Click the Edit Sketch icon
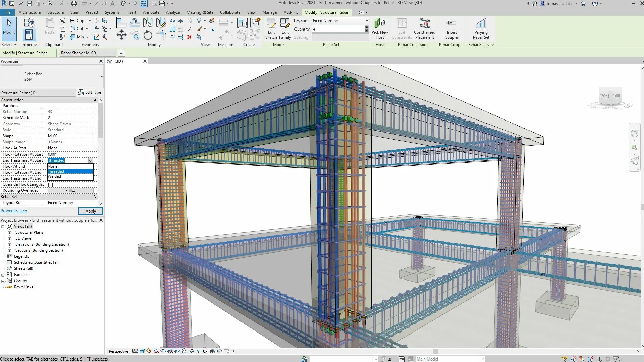This screenshot has width=644, height=362. pyautogui.click(x=271, y=23)
